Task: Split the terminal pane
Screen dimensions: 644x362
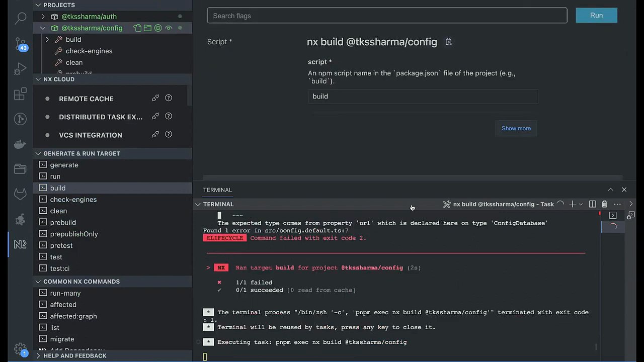Action: [592, 204]
